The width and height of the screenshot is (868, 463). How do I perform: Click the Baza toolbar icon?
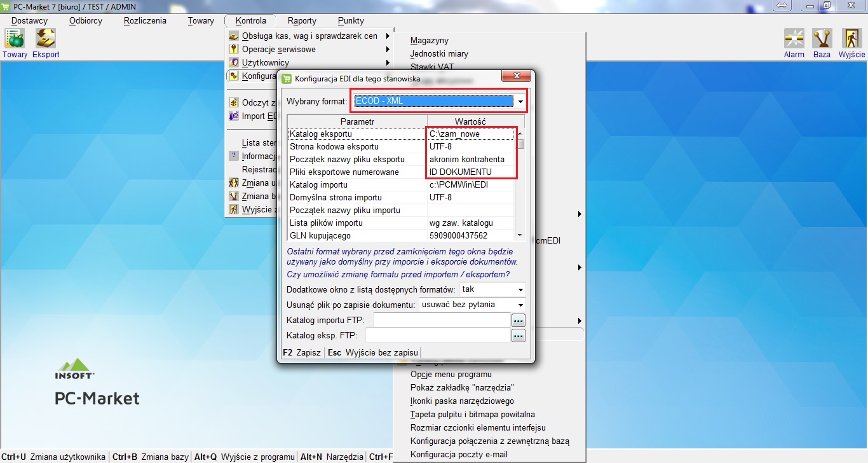click(x=822, y=39)
